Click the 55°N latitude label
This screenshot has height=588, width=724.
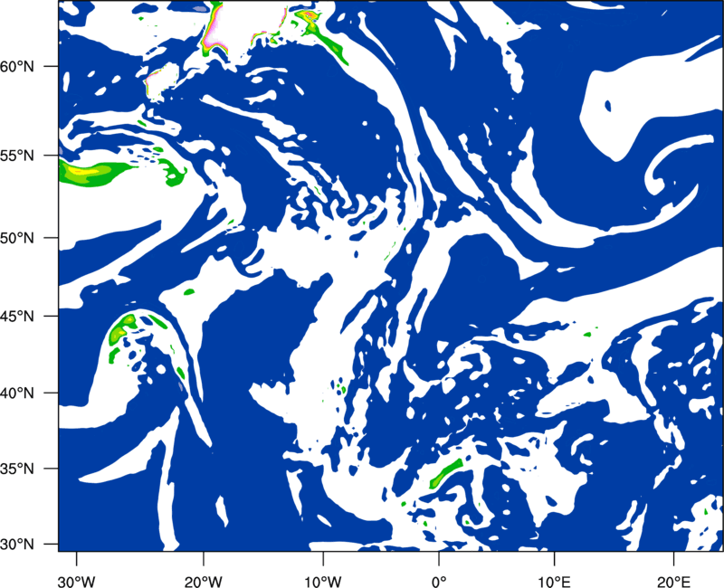point(17,156)
